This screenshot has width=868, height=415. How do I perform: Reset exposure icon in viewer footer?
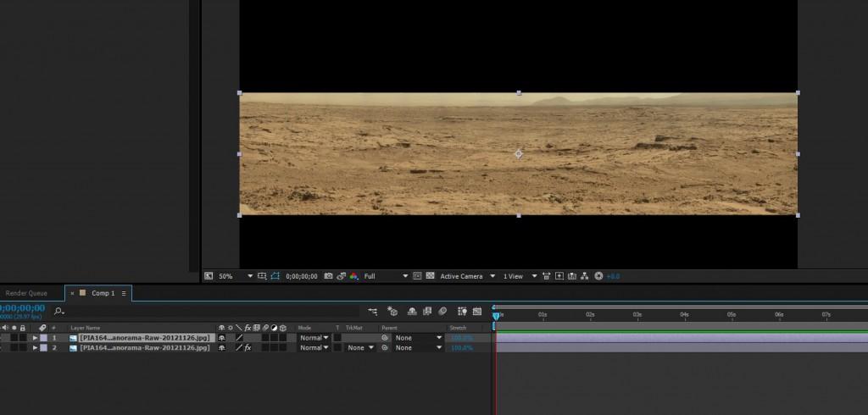click(598, 276)
